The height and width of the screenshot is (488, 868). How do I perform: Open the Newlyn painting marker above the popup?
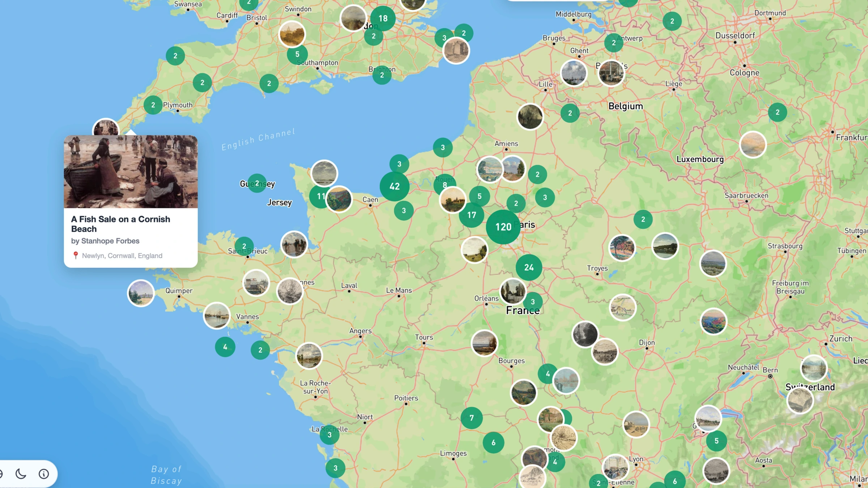(106, 127)
